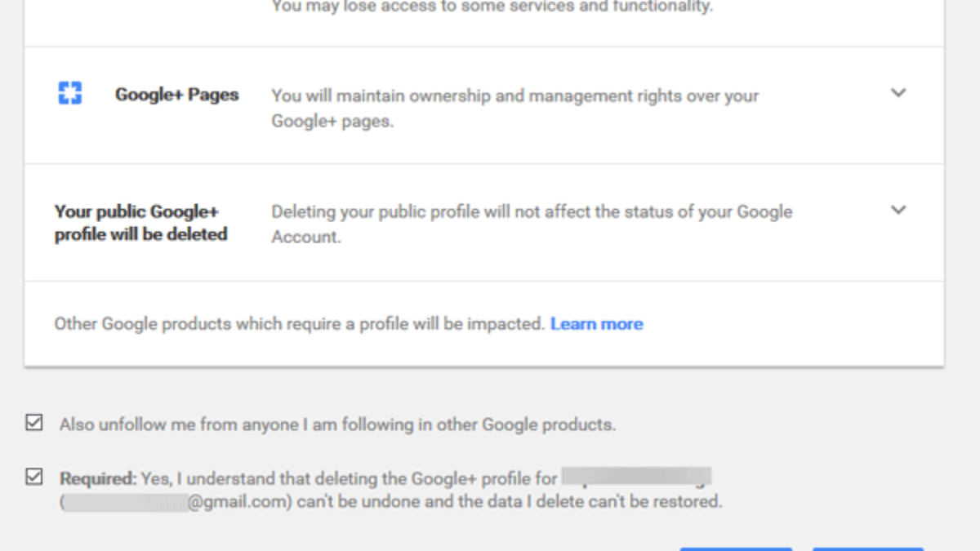
Task: Toggle the 'Also unfollow me' checkbox
Action: click(34, 424)
